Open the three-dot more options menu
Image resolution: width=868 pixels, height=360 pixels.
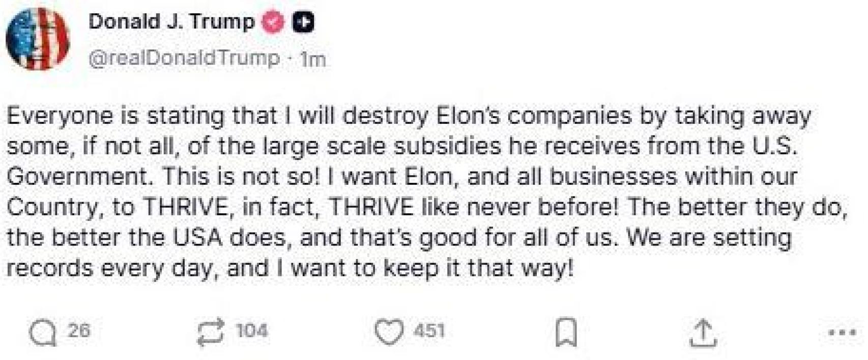click(x=842, y=333)
